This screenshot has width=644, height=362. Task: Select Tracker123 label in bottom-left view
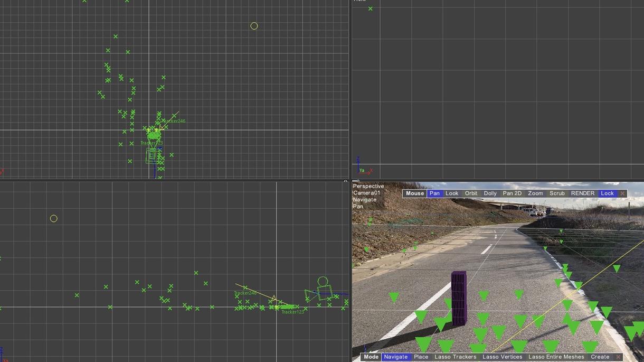(x=292, y=312)
